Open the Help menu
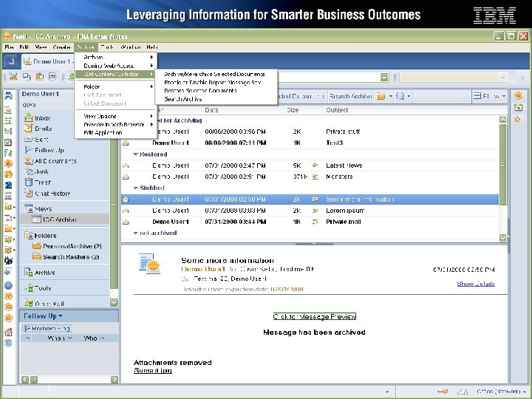532x399 pixels. coord(152,47)
